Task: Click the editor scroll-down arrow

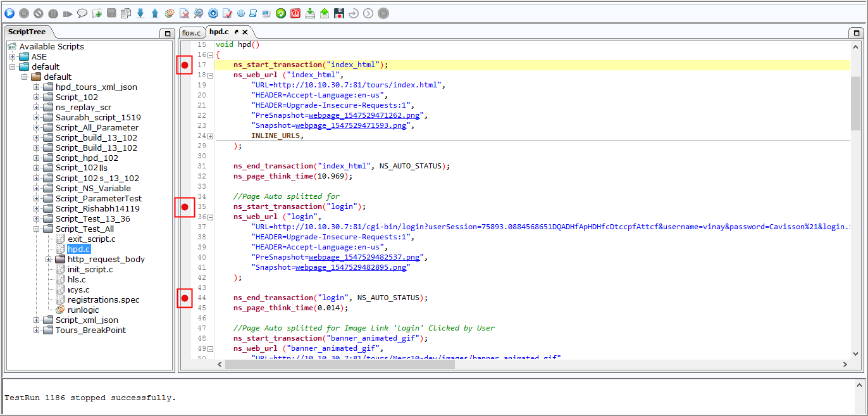Action: [855, 354]
